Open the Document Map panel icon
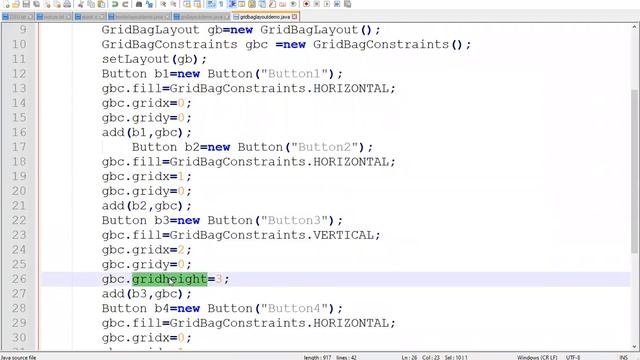 (251, 4)
